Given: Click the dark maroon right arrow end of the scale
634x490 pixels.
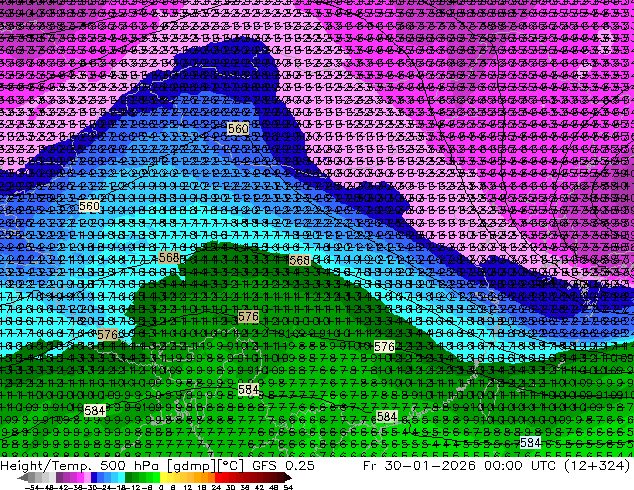Looking at the screenshot, I should coord(287,478).
